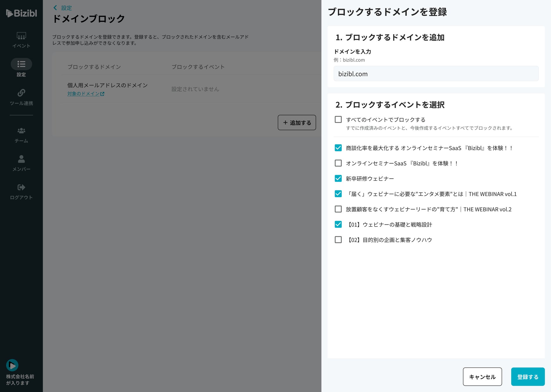Viewport: 551px width, 392px height.
Task: Click the ＋追加する button
Action: click(297, 123)
